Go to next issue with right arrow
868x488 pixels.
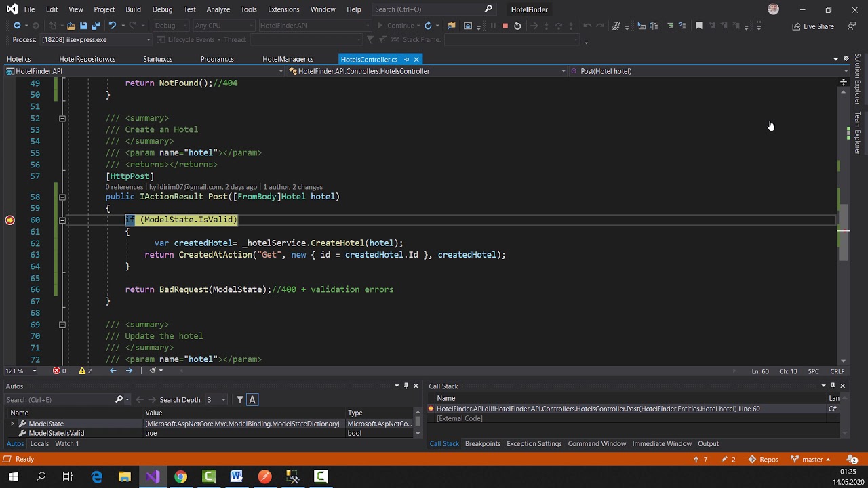(x=129, y=371)
